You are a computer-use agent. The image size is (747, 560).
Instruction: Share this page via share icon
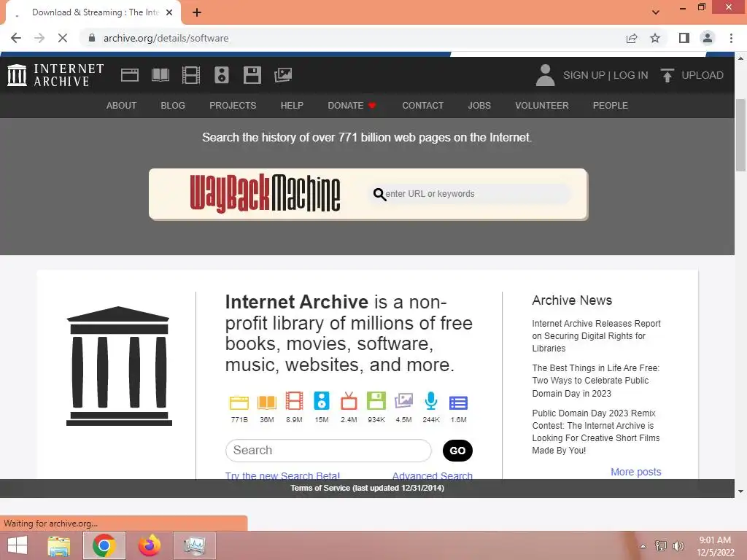pos(632,38)
